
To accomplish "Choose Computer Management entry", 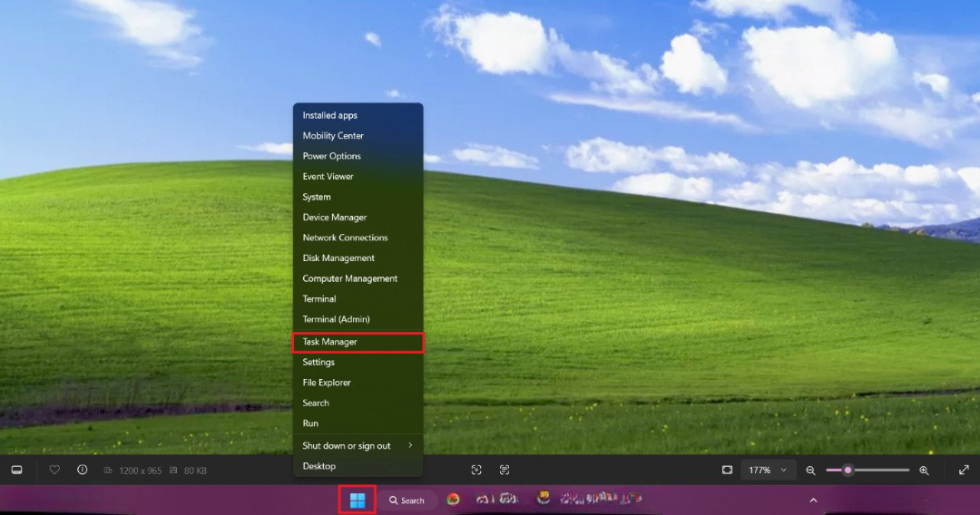I will coord(358,278).
